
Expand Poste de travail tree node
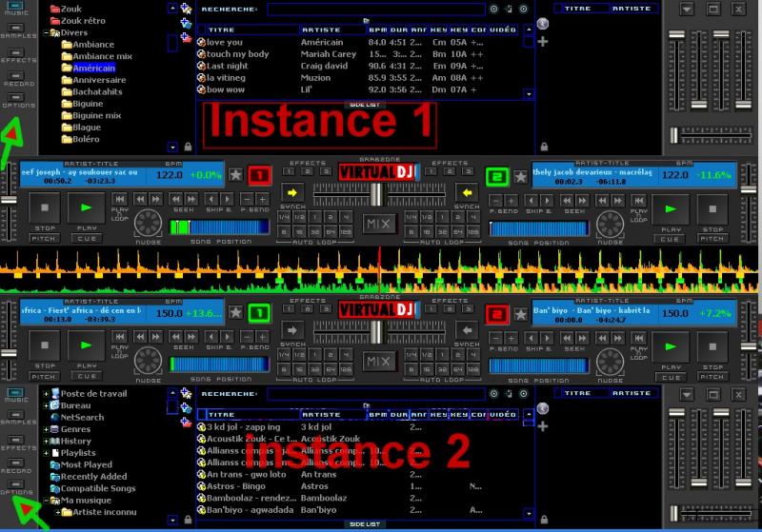46,394
